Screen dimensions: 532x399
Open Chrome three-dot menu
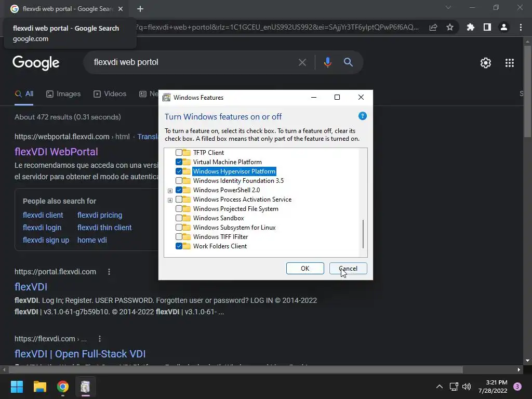521,27
